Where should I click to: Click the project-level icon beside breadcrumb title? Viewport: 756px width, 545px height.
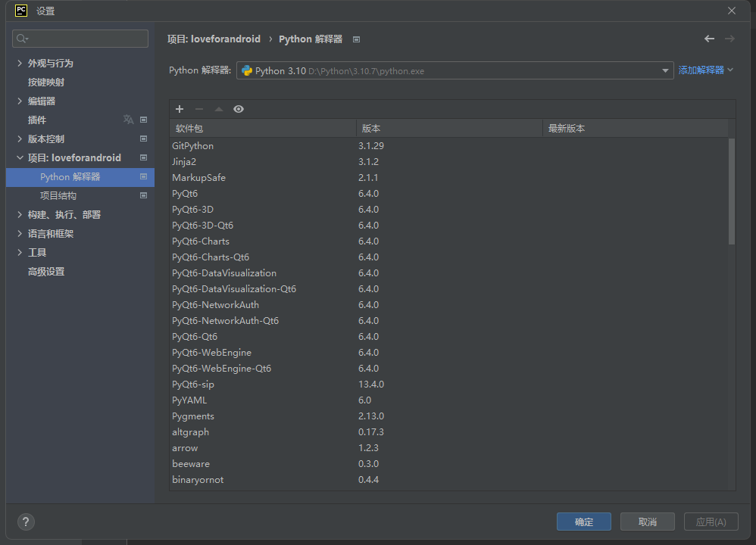[x=356, y=39]
